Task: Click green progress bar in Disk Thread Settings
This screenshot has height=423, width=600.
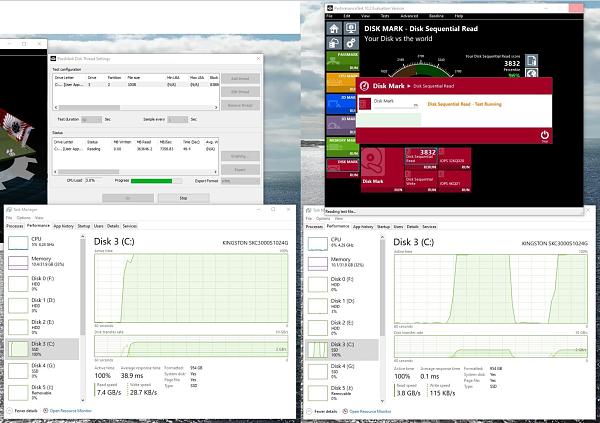Action: click(156, 181)
